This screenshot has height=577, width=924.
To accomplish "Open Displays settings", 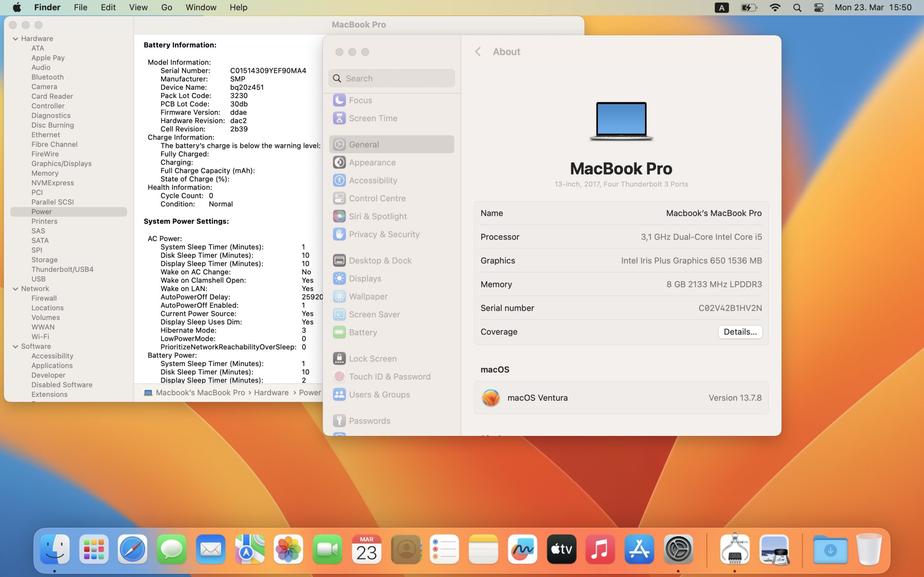I will pyautogui.click(x=365, y=278).
